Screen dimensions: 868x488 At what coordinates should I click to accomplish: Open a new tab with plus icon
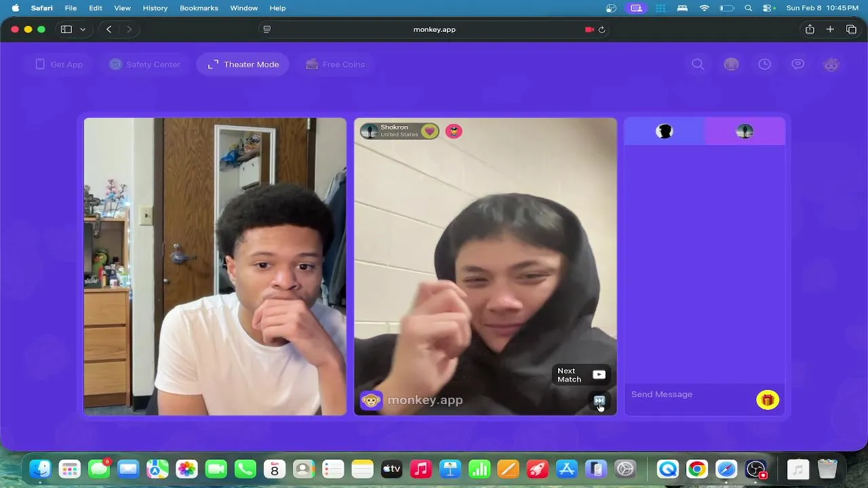tap(830, 29)
